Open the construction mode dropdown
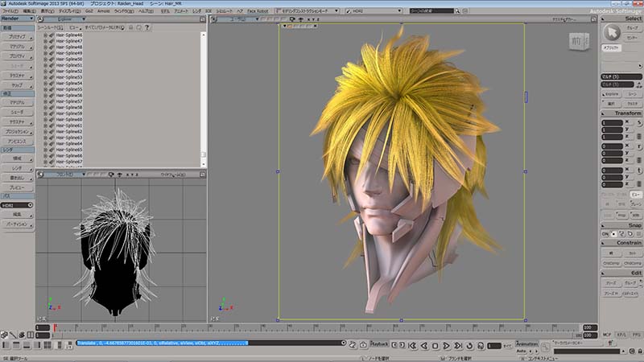644x362 pixels. point(307,11)
